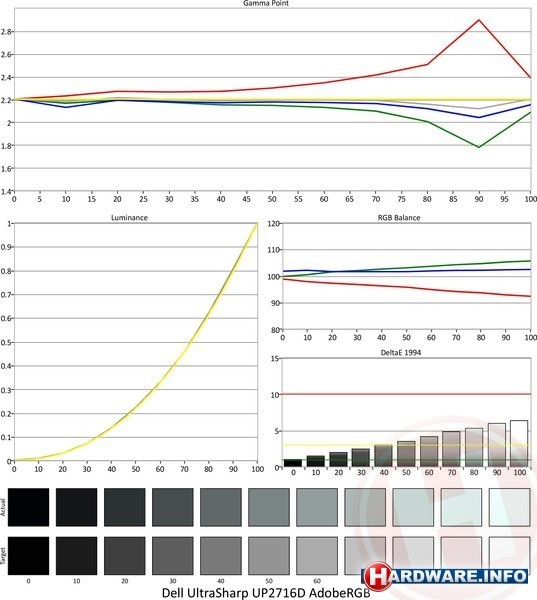This screenshot has height=600, width=537.
Task: Click the green line dip in Gamma Point chart
Action: (478, 147)
